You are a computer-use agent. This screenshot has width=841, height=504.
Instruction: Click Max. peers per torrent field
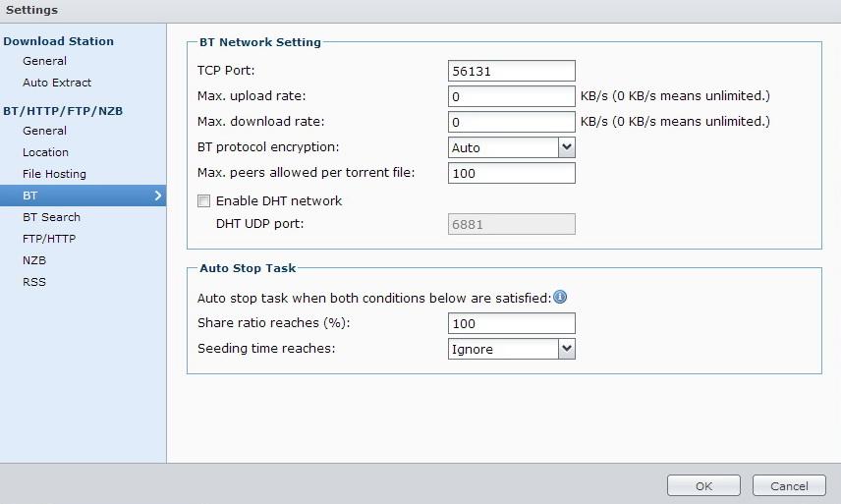click(x=512, y=173)
